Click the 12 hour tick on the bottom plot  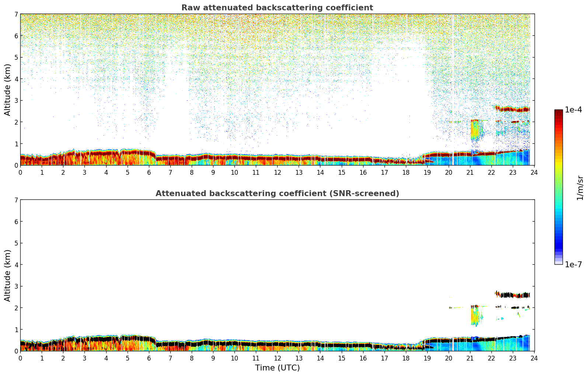pos(277,358)
